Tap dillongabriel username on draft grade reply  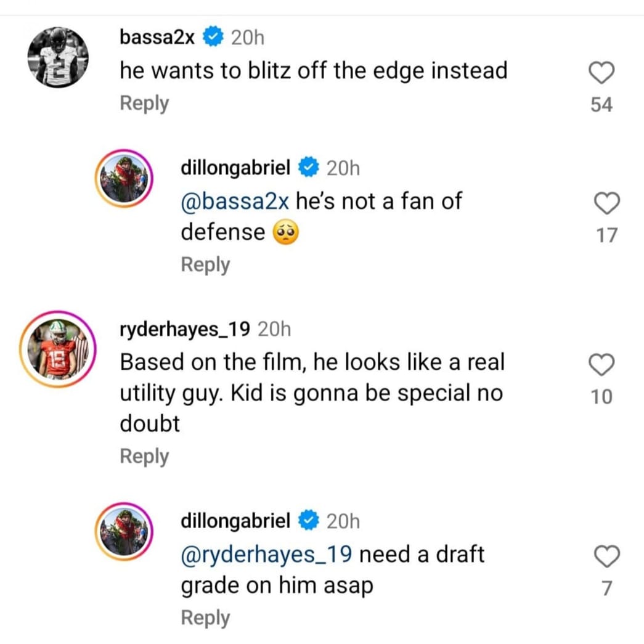click(235, 521)
